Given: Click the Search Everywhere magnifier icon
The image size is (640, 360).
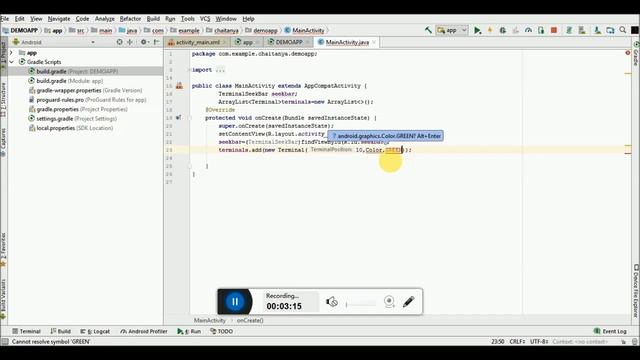Looking at the screenshot, I should [x=622, y=30].
